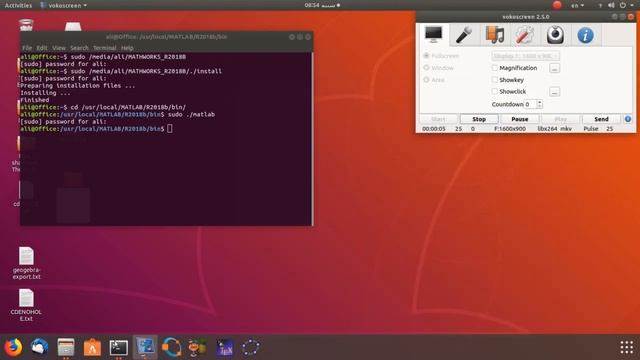Increase the Countdown stepper value
640x360 pixels.
coord(540,102)
